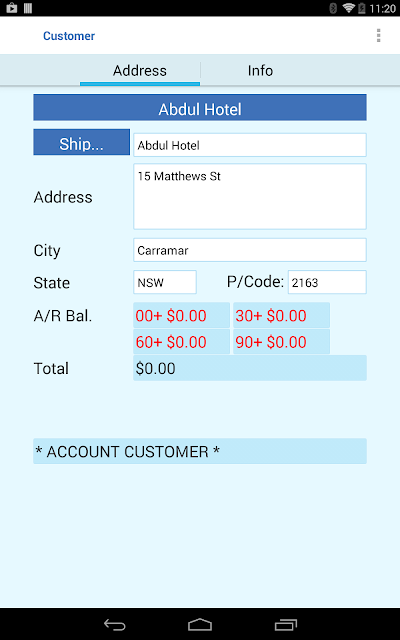Click the State field showing NSW
Viewport: 400px width, 640px height.
click(x=165, y=282)
